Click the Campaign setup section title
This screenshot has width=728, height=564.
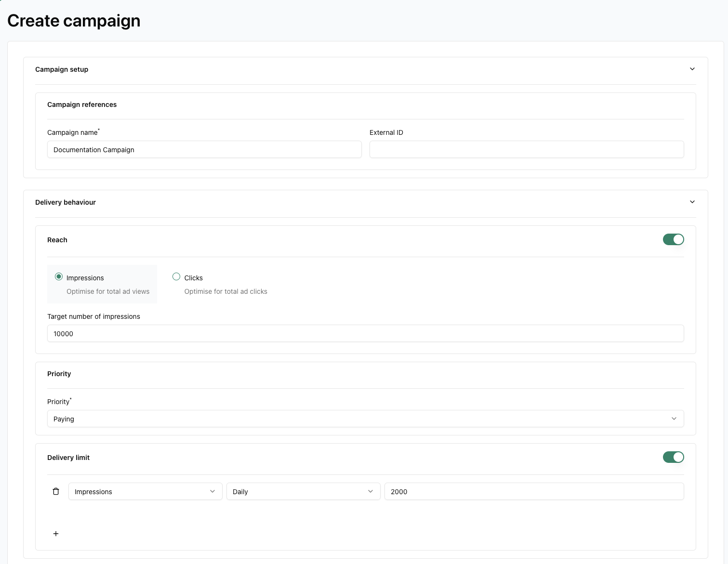tap(62, 69)
